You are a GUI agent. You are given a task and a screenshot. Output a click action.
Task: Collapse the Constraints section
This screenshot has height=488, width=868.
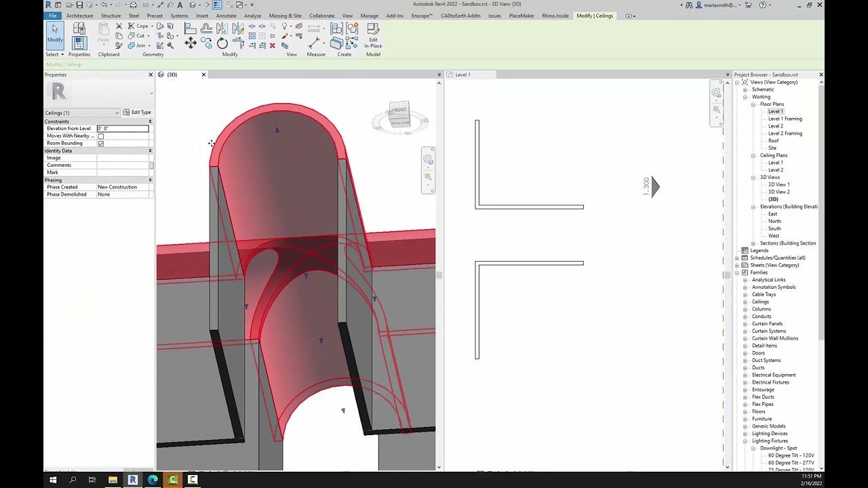click(150, 121)
